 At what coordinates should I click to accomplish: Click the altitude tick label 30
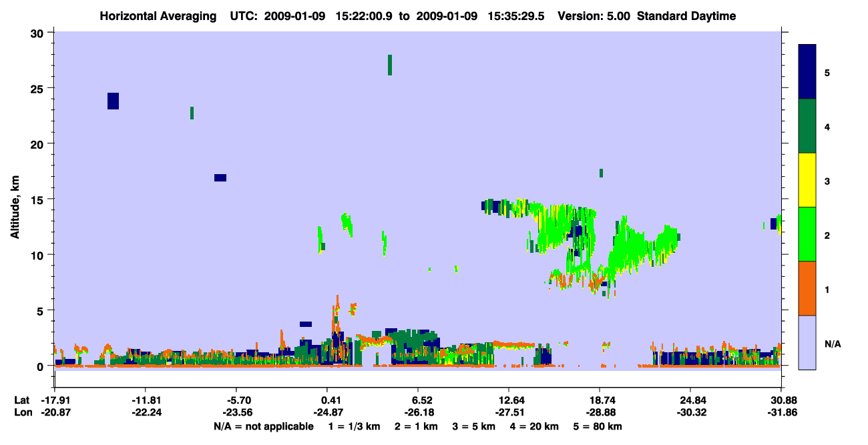point(39,33)
